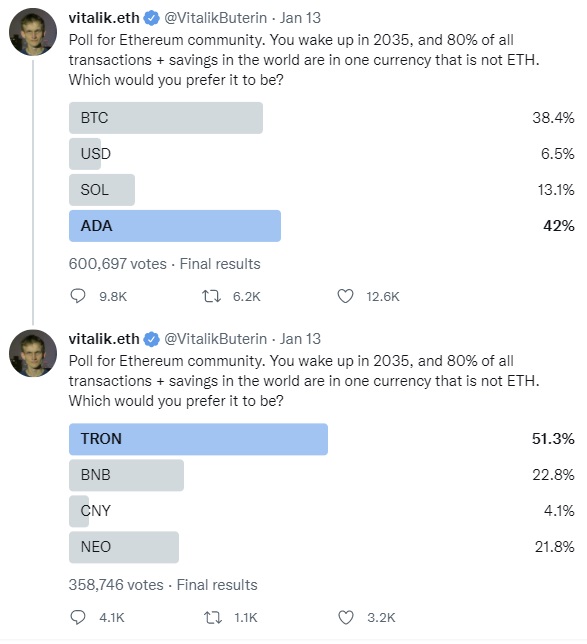The height and width of the screenshot is (644, 587).
Task: Select the TRON poll result bar
Action: pyautogui.click(x=198, y=439)
